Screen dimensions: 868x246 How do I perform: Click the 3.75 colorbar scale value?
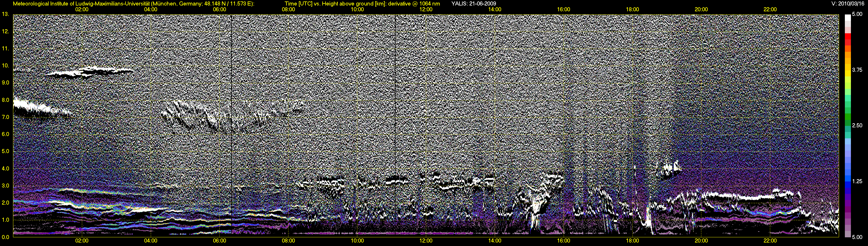[x=857, y=70]
